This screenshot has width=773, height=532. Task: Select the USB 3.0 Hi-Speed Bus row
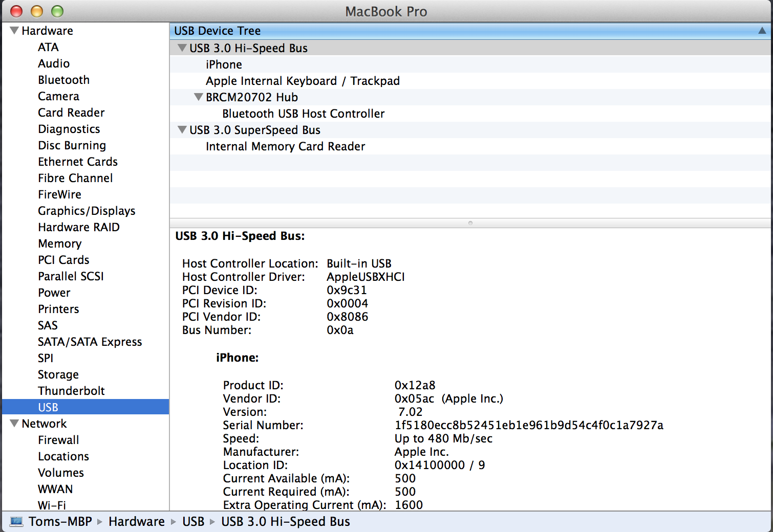[470, 48]
